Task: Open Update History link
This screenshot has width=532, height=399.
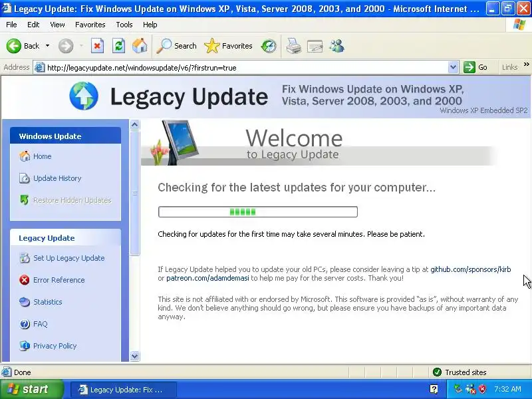Action: (x=57, y=178)
